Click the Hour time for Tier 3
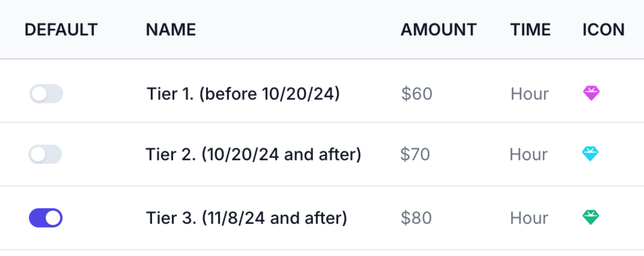This screenshot has height=256, width=644. [x=529, y=218]
